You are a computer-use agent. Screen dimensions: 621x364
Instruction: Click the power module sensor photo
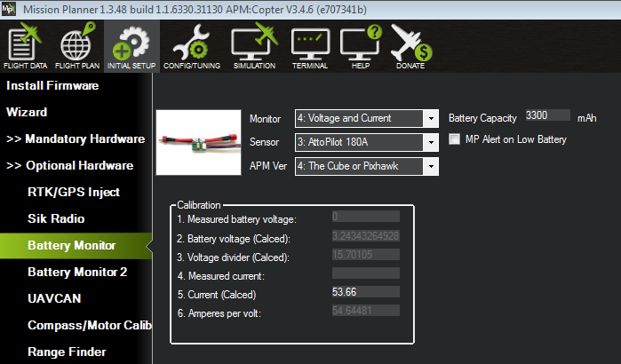point(198,142)
